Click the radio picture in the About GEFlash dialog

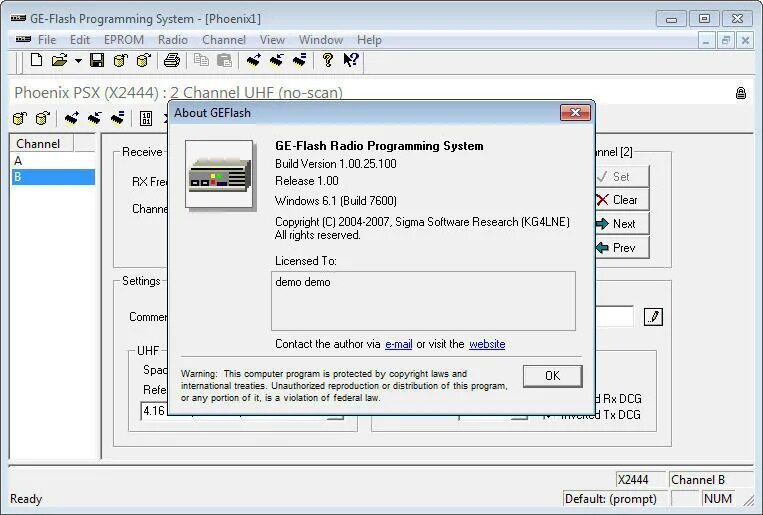tap(219, 175)
